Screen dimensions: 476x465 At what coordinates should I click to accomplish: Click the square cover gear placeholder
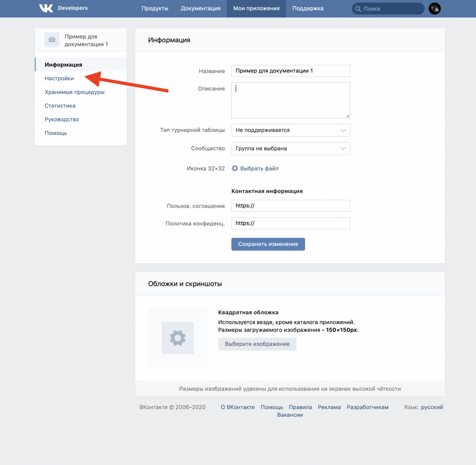pyautogui.click(x=178, y=338)
